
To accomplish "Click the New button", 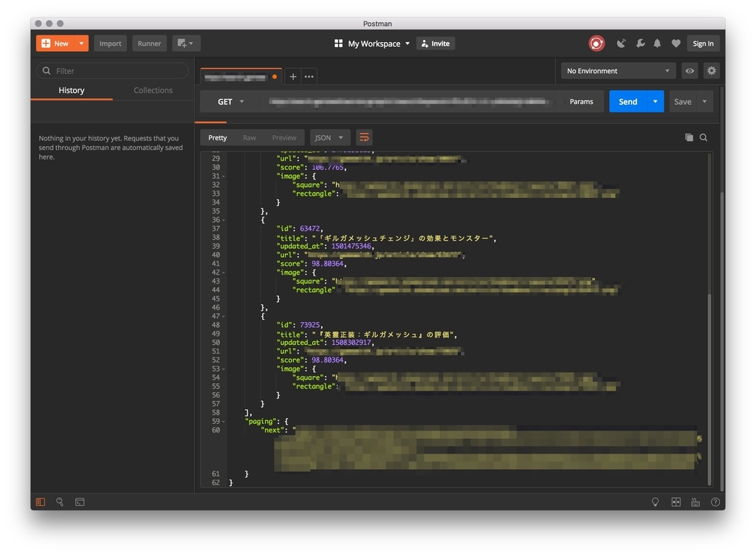I will point(55,44).
